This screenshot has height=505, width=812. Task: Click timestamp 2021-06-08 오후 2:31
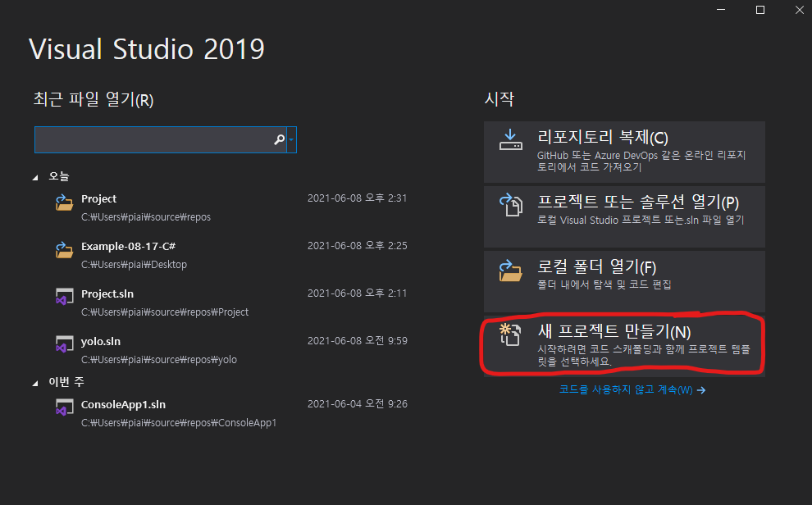(358, 198)
